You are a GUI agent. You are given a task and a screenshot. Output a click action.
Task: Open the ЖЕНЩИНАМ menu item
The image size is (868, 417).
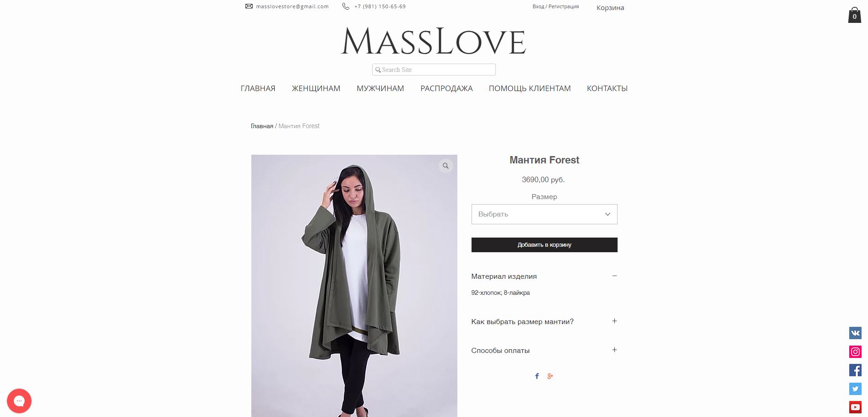316,88
